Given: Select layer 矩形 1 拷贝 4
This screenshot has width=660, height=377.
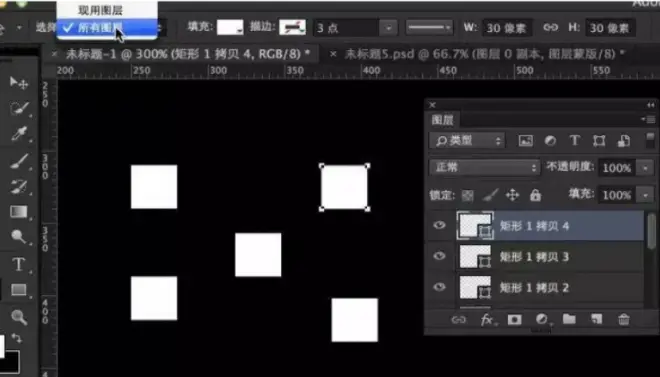Looking at the screenshot, I should click(535, 226).
